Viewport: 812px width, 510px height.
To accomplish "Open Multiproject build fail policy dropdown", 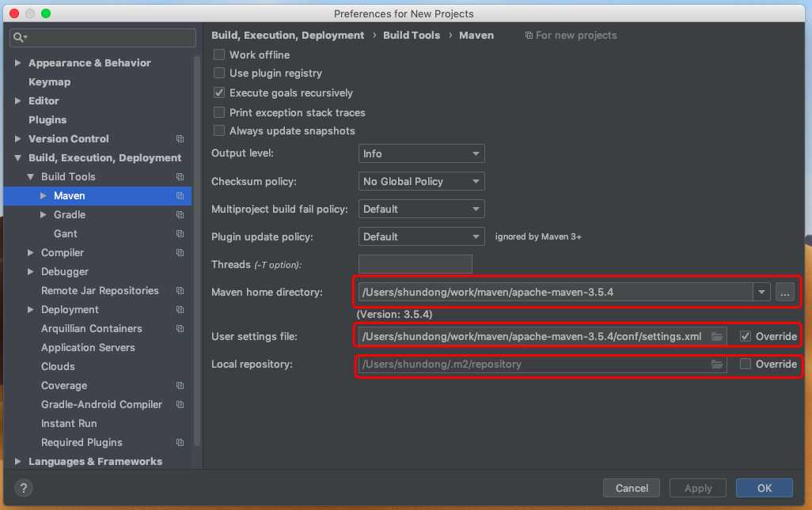I will (x=422, y=209).
